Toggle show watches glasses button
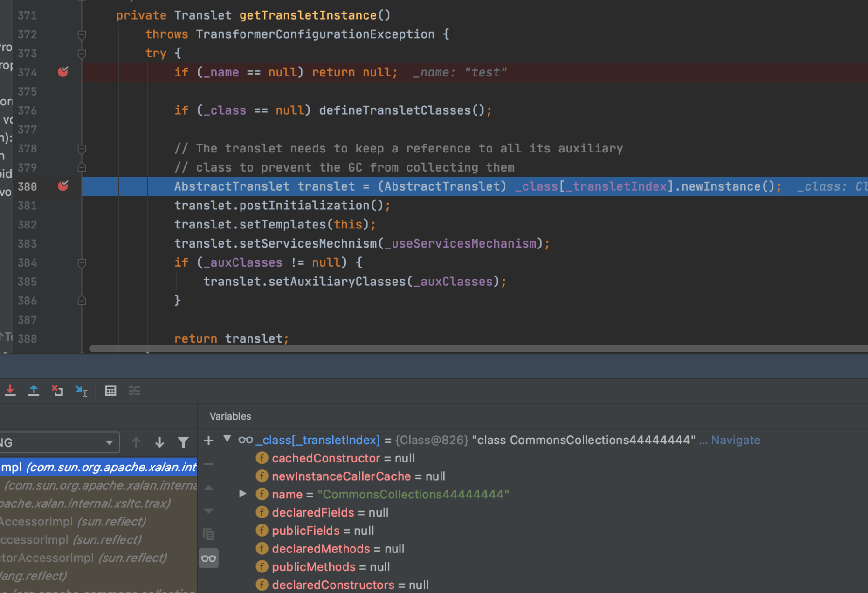 [x=208, y=558]
